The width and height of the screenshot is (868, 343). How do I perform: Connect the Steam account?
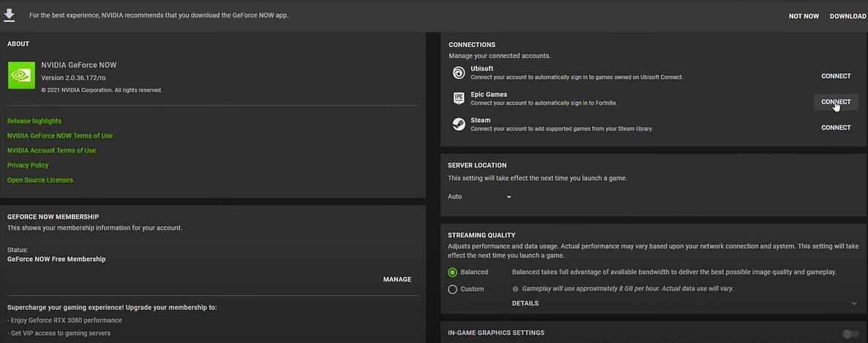click(835, 128)
